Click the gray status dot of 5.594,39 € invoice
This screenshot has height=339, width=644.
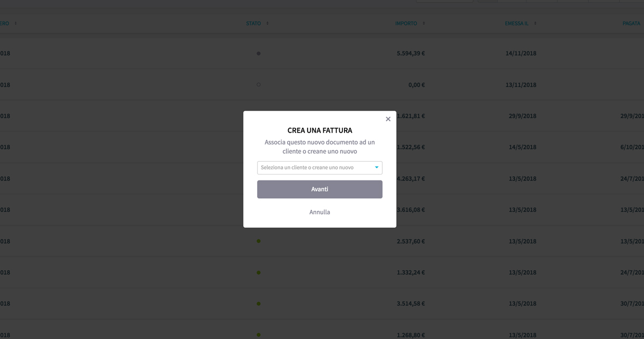(x=259, y=54)
